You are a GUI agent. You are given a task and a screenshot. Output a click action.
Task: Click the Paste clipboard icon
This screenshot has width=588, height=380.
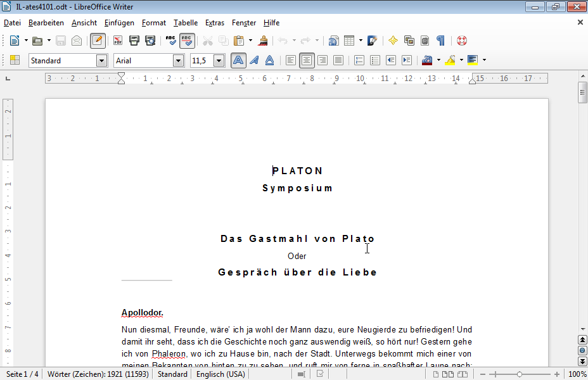coord(239,41)
